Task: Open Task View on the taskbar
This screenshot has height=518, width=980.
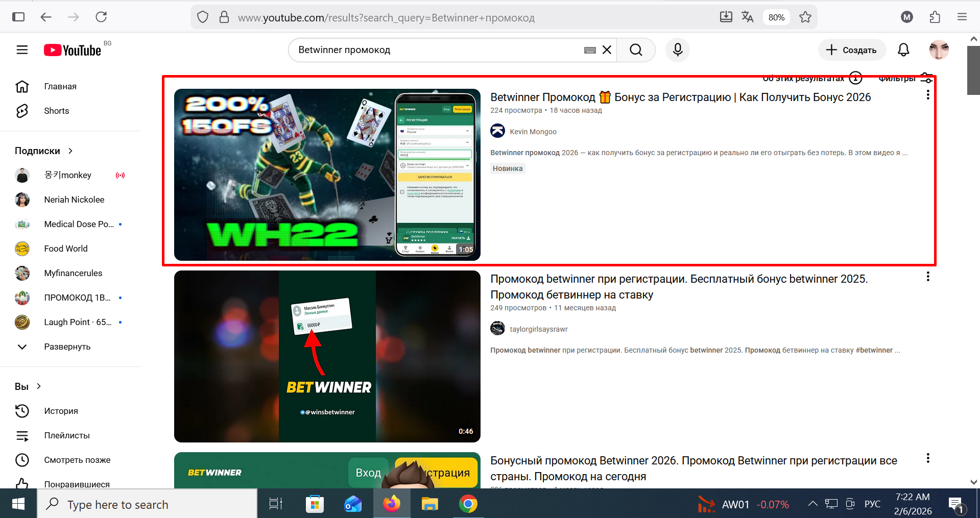Action: (x=276, y=504)
